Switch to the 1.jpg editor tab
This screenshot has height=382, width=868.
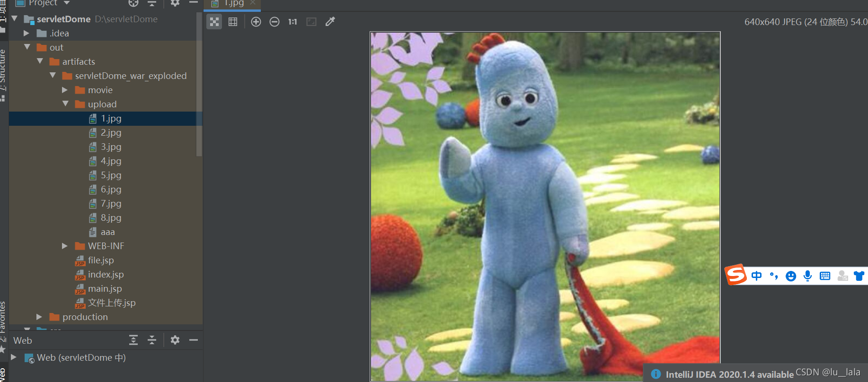pos(234,3)
